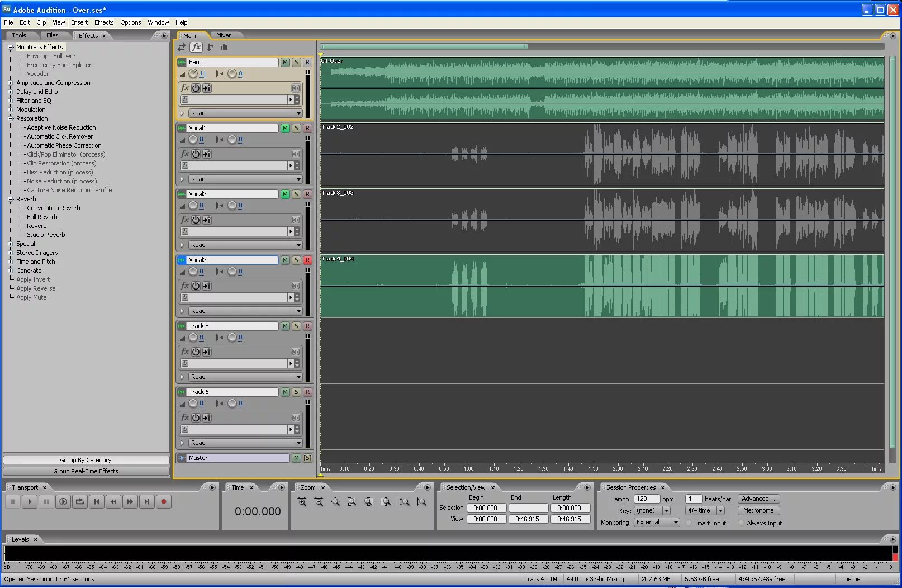Solo the Vocal2 track
The image size is (902, 588).
pos(296,194)
